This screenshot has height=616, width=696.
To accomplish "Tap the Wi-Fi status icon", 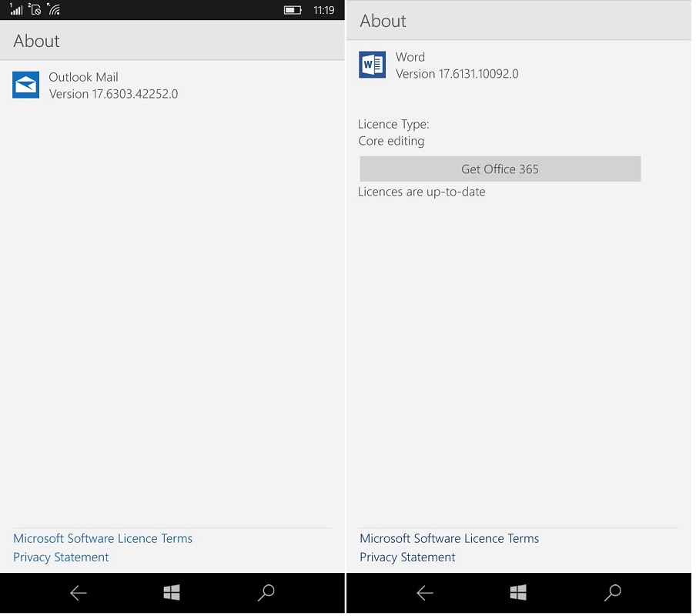I will click(53, 9).
